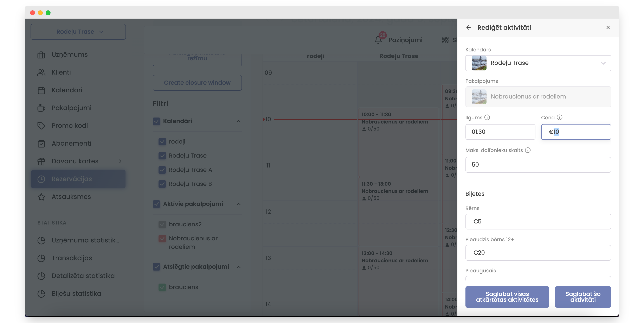
Task: Collapse the Aktīvie pakalpojumi filter section
Action: tap(238, 204)
